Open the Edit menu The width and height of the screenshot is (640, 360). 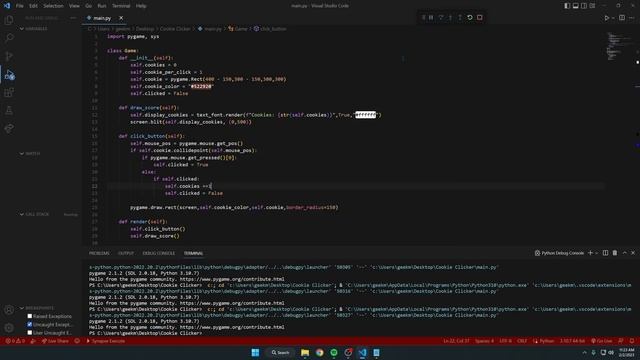pyautogui.click(x=33, y=6)
